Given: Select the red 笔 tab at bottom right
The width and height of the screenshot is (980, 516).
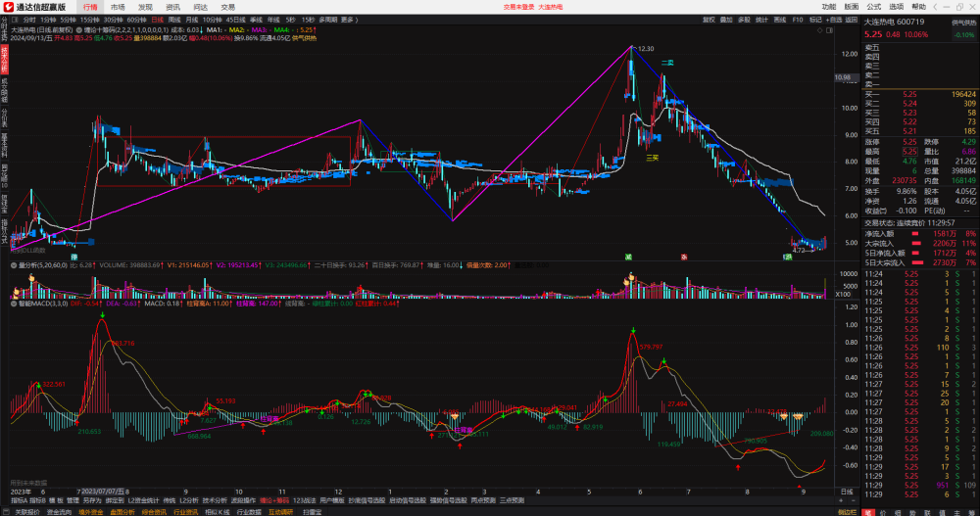Looking at the screenshot, I should point(868,512).
